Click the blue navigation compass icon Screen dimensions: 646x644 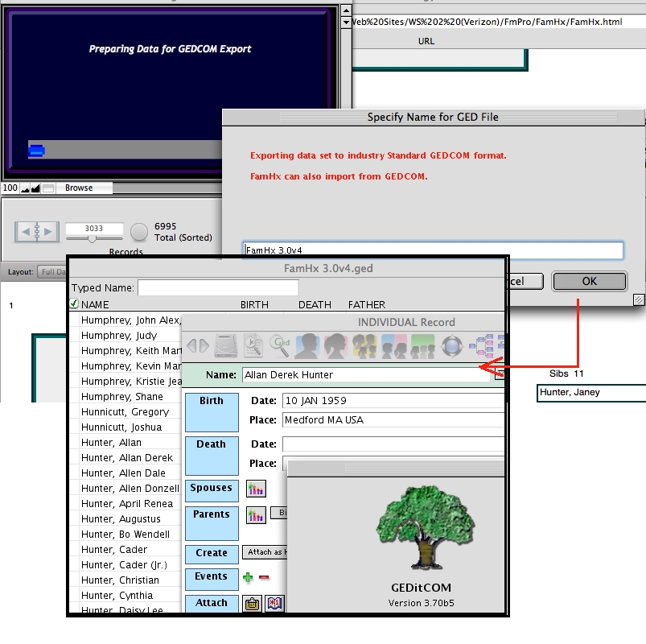pyautogui.click(x=452, y=345)
